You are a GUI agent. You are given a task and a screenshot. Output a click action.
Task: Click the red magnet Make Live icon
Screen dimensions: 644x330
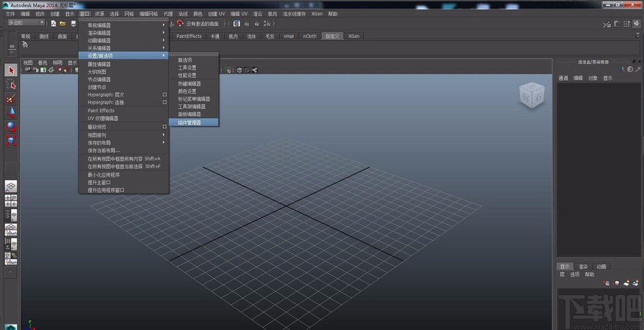180,24
